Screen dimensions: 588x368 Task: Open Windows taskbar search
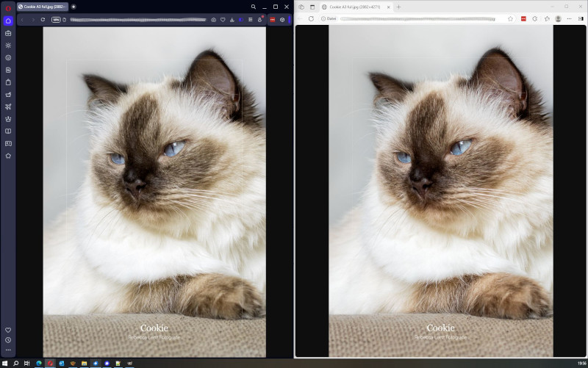tap(15, 363)
